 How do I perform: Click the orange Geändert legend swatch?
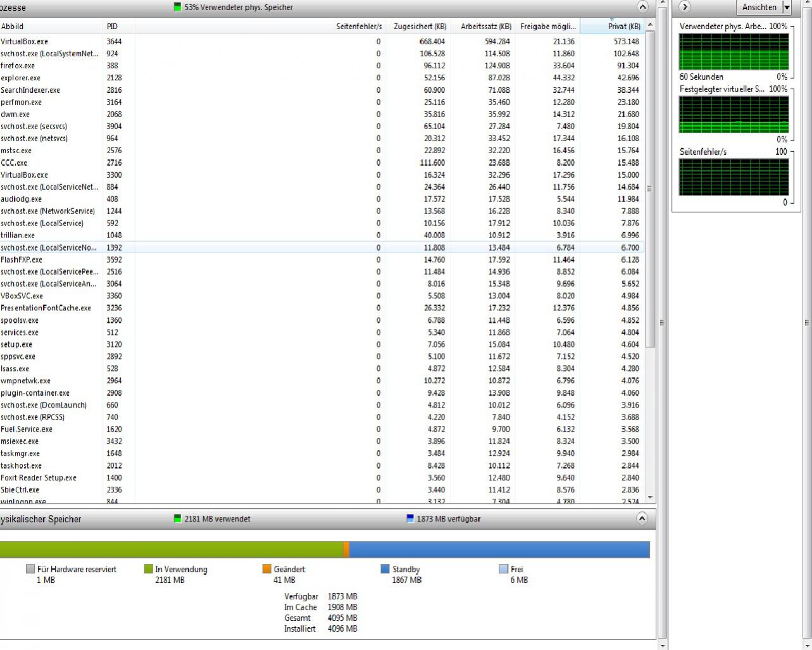point(267,569)
